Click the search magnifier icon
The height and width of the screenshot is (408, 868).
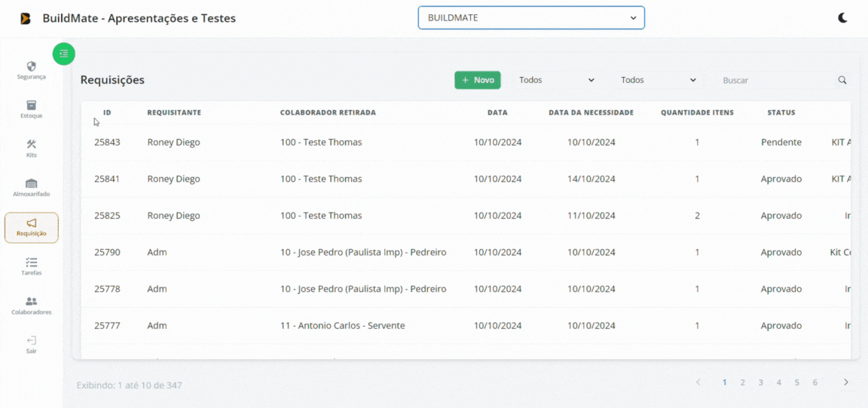coord(842,80)
